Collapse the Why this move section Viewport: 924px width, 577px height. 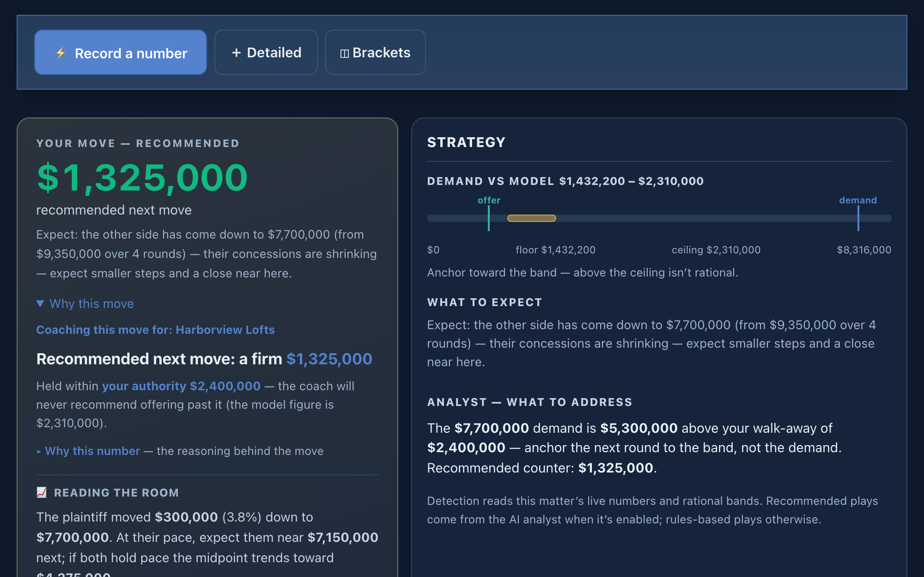tap(85, 303)
